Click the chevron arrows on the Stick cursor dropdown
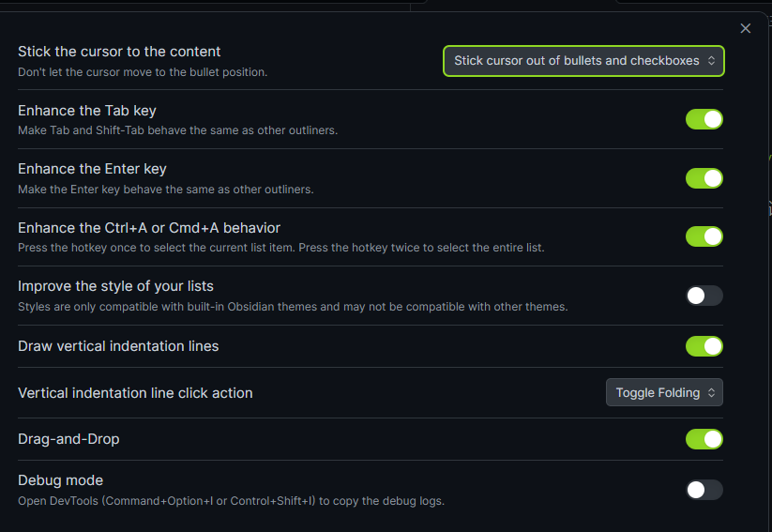Viewport: 772px width, 532px height. point(711,61)
